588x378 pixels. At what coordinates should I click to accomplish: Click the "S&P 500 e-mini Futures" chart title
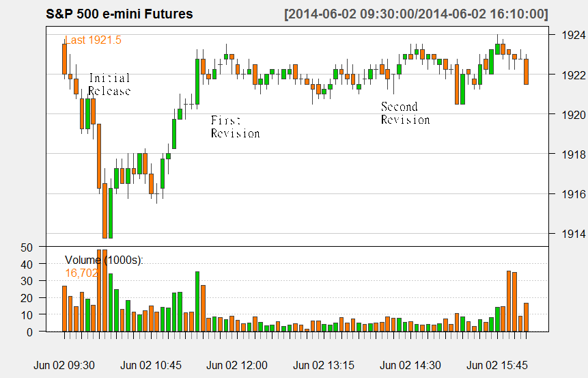[x=120, y=14]
